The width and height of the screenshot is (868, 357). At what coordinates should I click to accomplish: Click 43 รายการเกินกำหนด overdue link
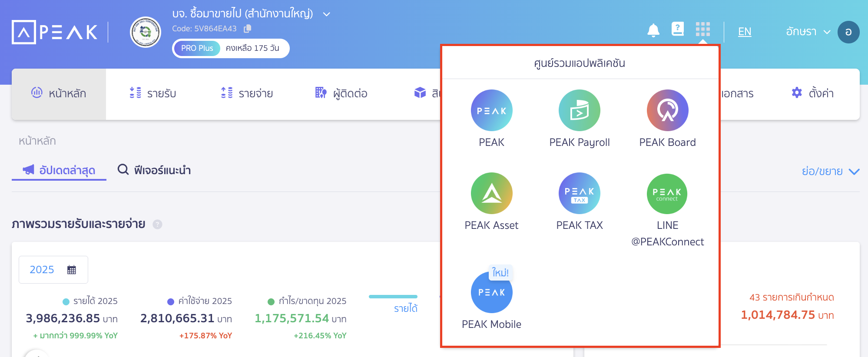point(792,297)
